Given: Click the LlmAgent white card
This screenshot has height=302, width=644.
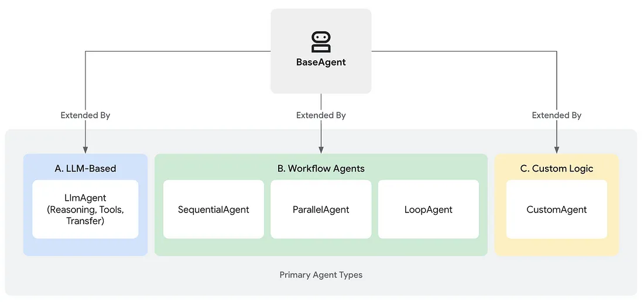Looking at the screenshot, I should [85, 210].
